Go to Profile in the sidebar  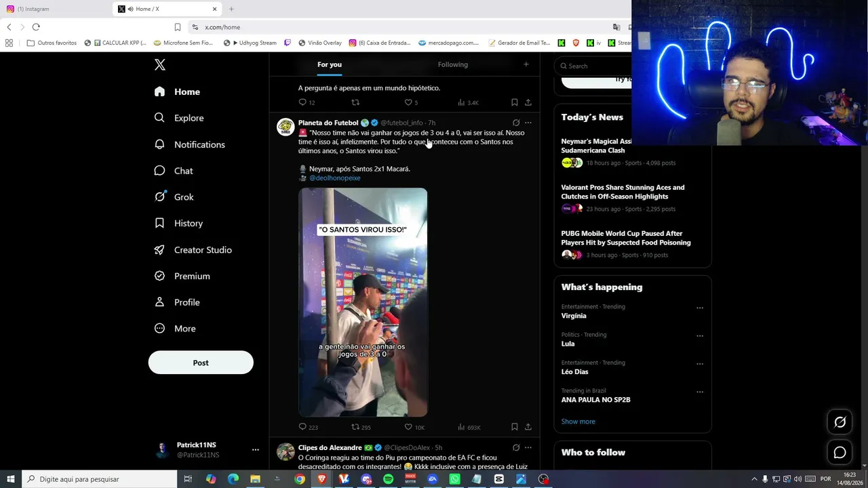[177, 302]
